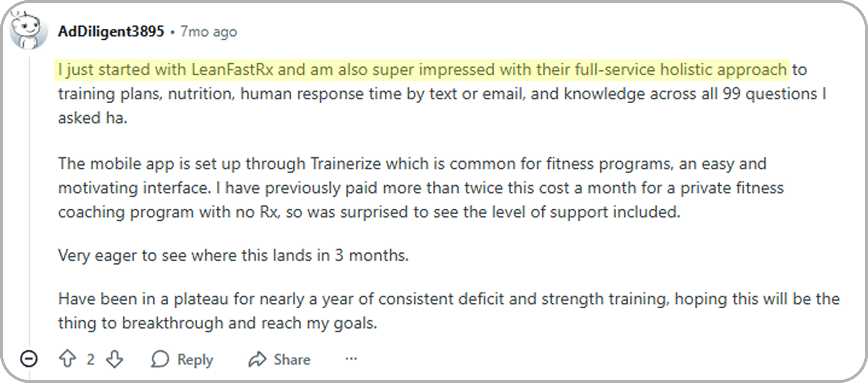Click the word "Trainerize" in the comment

pos(346,164)
